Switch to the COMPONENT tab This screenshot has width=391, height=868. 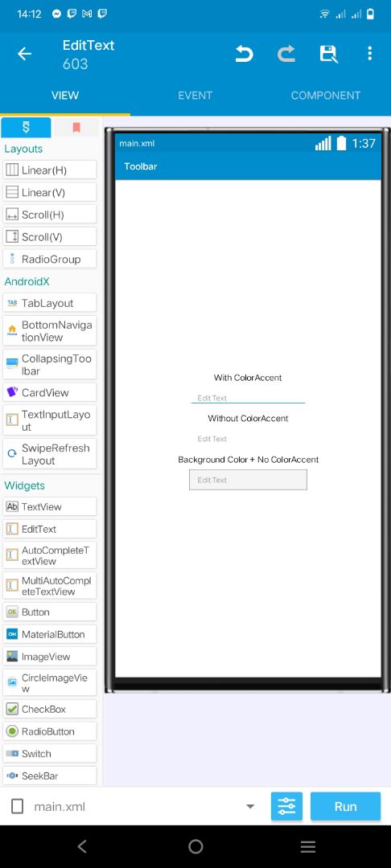326,95
